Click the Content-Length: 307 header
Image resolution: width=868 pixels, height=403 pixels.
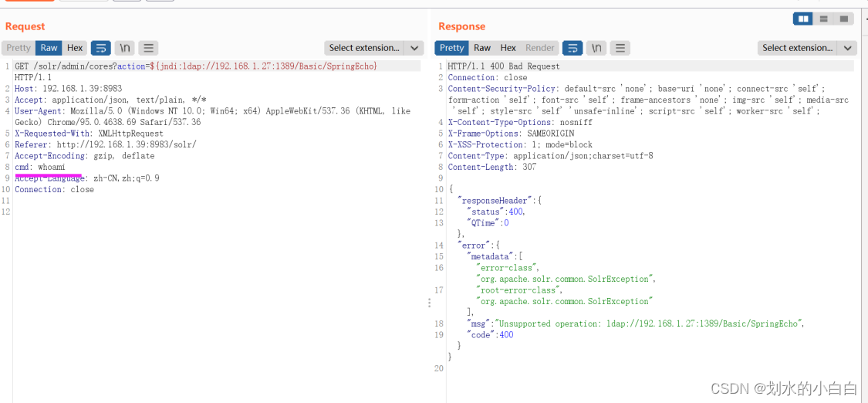click(x=492, y=168)
